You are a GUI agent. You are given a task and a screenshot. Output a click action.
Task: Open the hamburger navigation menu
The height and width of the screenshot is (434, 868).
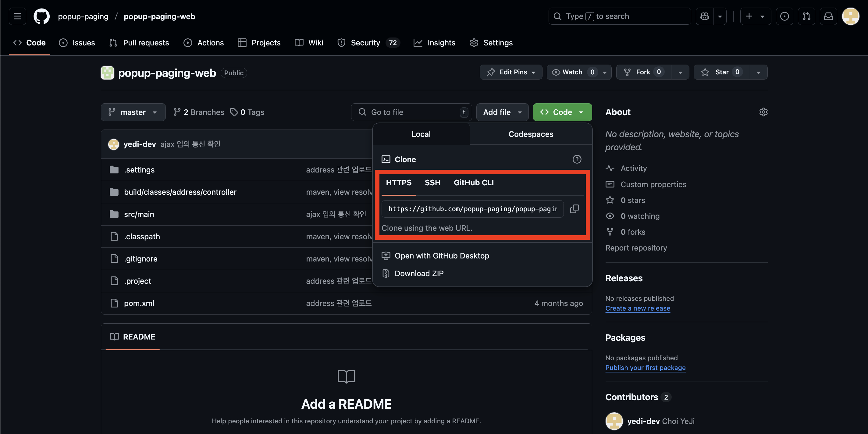pos(17,16)
